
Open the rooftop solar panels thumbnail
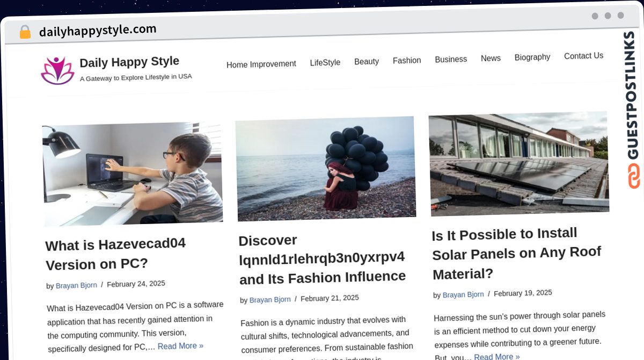[519, 163]
